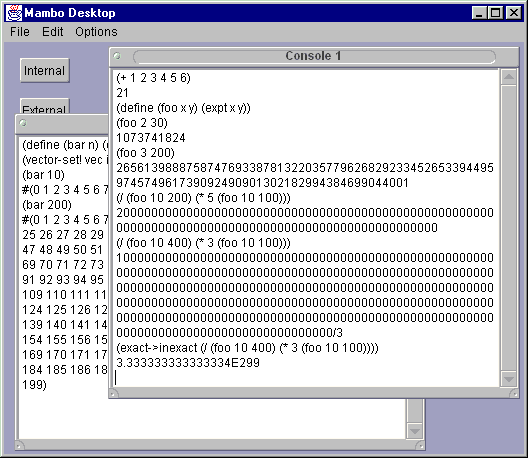This screenshot has width=528, height=458.
Task: Maximize the Mambo Desktop window
Action: (496, 13)
